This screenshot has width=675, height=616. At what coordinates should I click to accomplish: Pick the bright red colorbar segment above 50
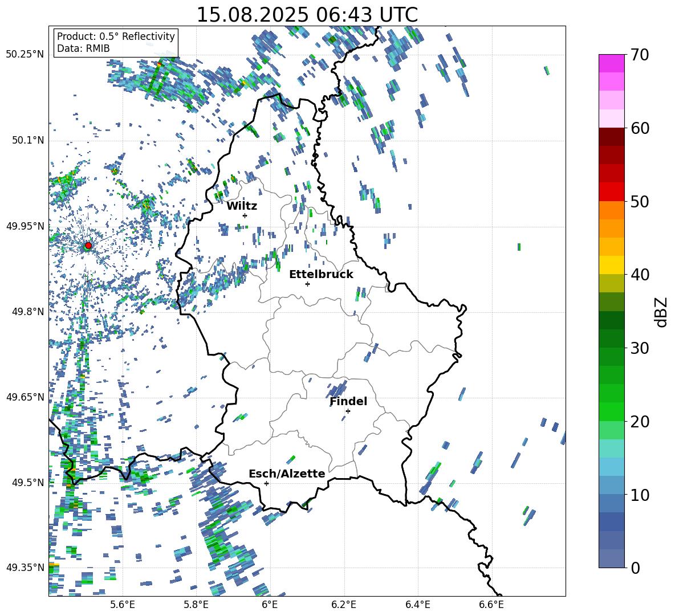tap(611, 192)
